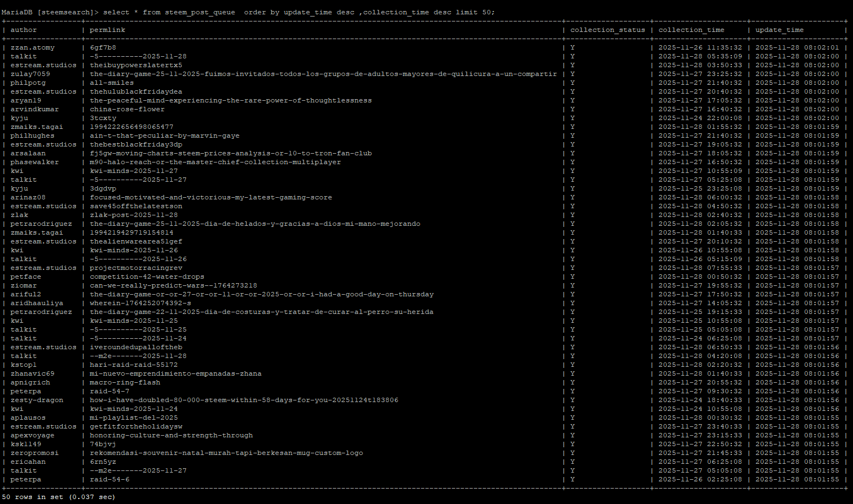
Task: Click the 'focused-motivated-and-victorious' permlink
Action: 211,197
